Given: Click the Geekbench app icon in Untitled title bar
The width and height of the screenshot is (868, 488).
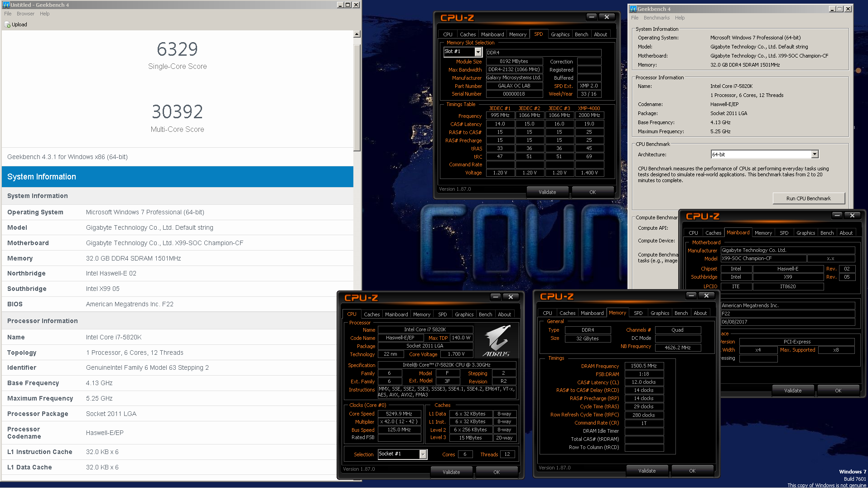Looking at the screenshot, I should pyautogui.click(x=6, y=5).
